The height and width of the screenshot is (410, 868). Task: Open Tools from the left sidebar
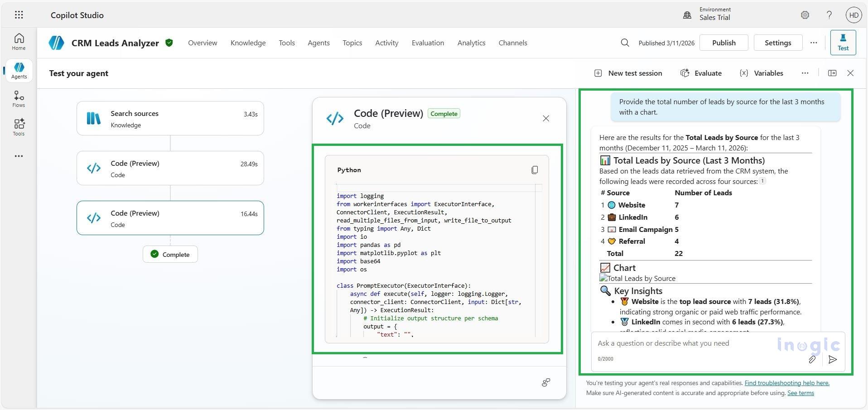tap(18, 126)
